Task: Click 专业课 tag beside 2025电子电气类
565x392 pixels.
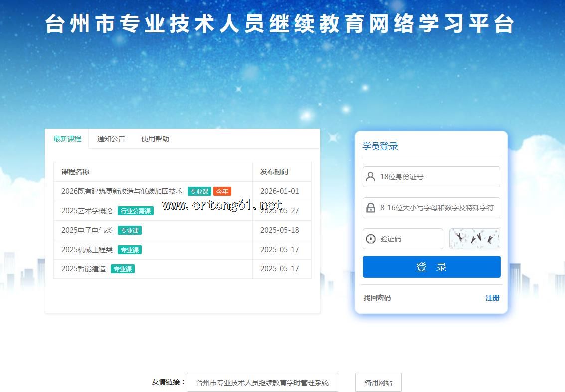Action: click(130, 230)
